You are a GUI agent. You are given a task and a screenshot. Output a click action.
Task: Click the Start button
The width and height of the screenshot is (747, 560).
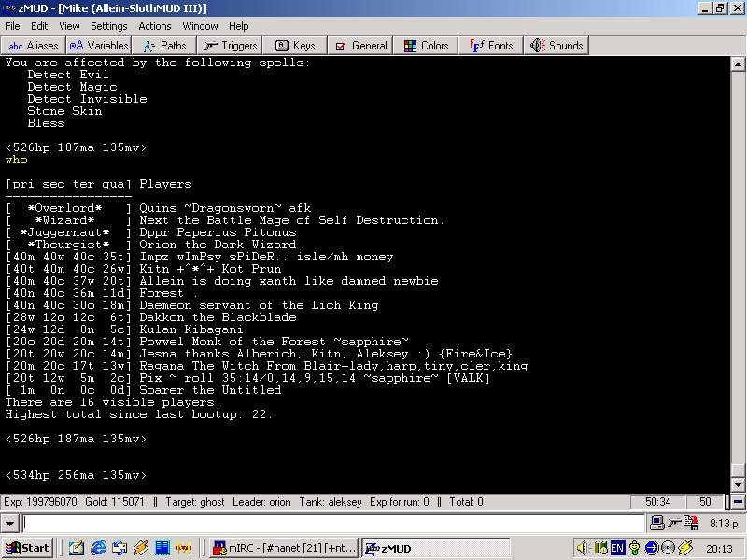coord(28,548)
